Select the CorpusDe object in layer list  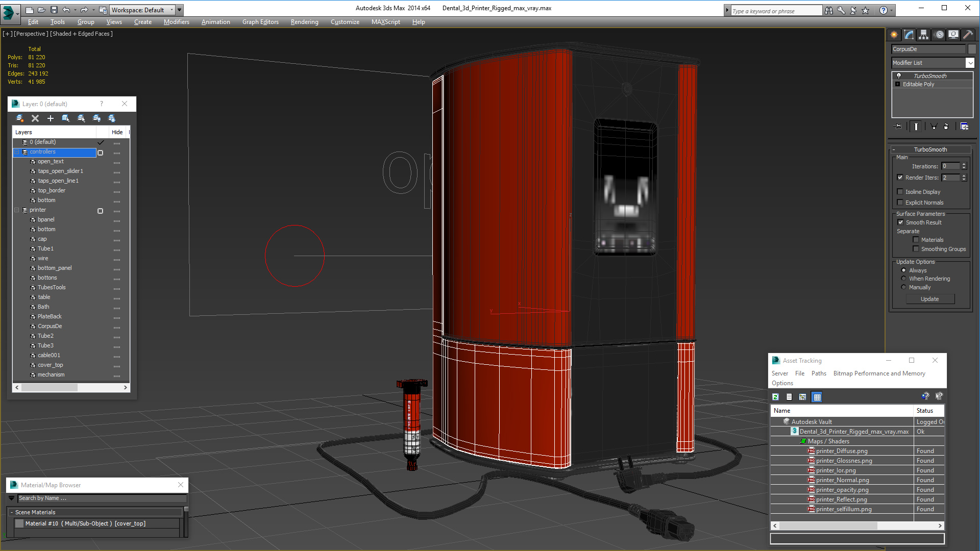click(50, 327)
